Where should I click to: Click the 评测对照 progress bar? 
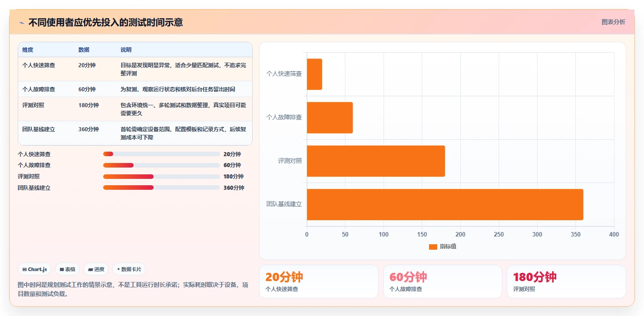tap(161, 177)
